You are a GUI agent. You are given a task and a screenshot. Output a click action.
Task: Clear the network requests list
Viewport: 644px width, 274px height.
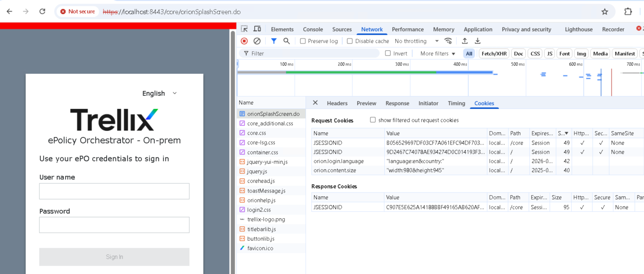(x=257, y=41)
